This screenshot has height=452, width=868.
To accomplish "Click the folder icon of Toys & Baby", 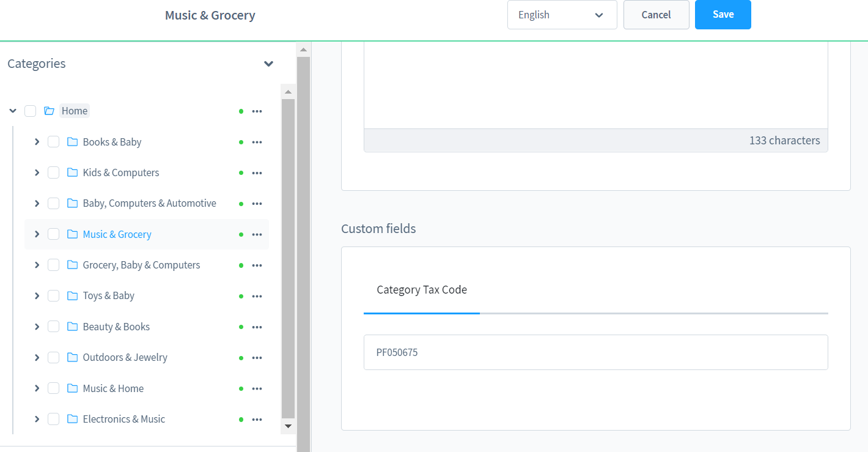I will (72, 295).
